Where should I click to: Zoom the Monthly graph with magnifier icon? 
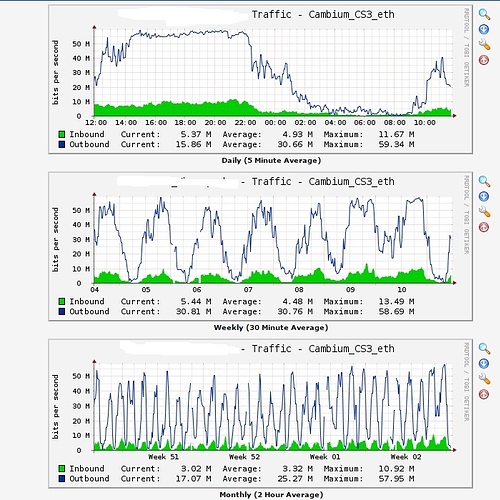click(x=484, y=348)
